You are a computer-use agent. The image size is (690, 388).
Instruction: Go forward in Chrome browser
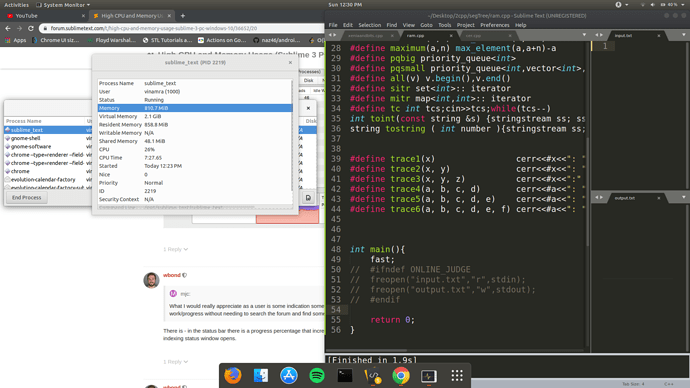19,28
